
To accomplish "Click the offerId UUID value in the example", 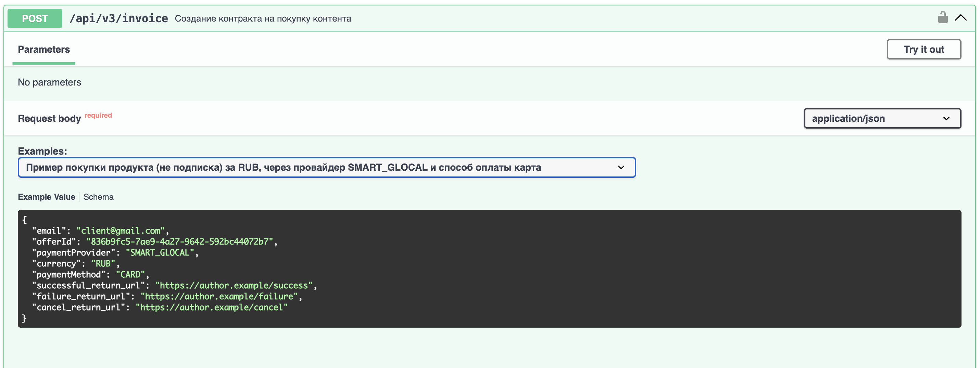I will point(179,242).
